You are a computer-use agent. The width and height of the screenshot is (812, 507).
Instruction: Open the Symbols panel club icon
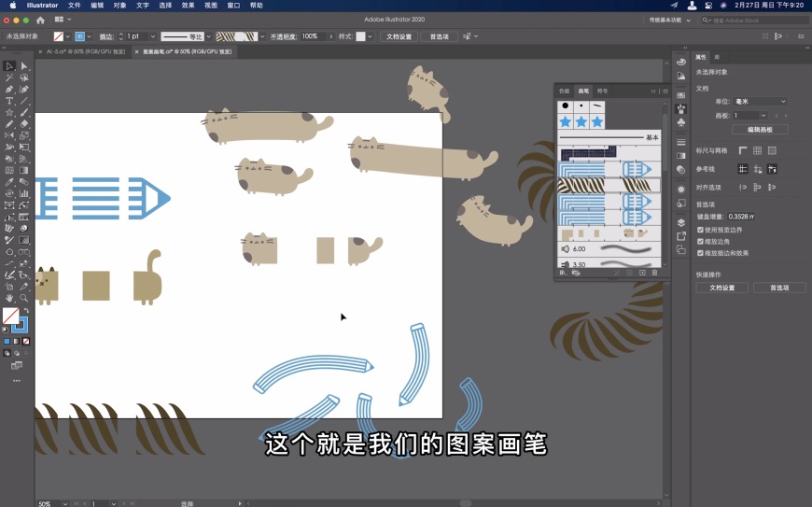[681, 122]
